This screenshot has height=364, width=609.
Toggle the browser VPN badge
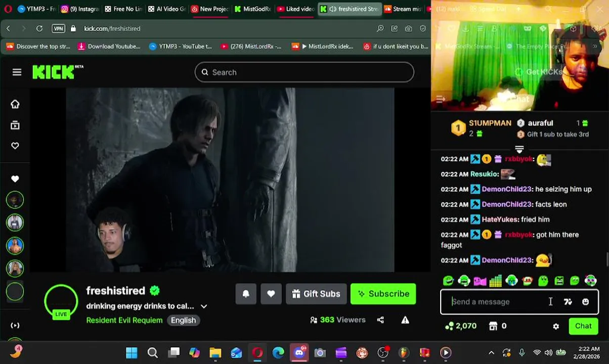pos(58,29)
